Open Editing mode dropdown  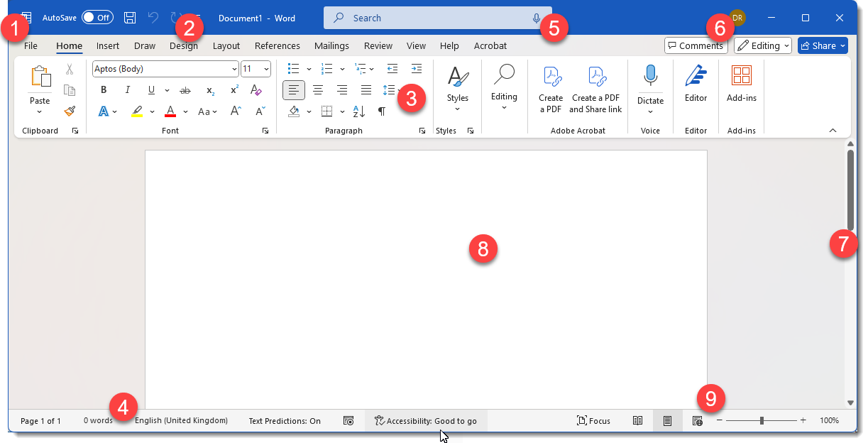(x=763, y=45)
